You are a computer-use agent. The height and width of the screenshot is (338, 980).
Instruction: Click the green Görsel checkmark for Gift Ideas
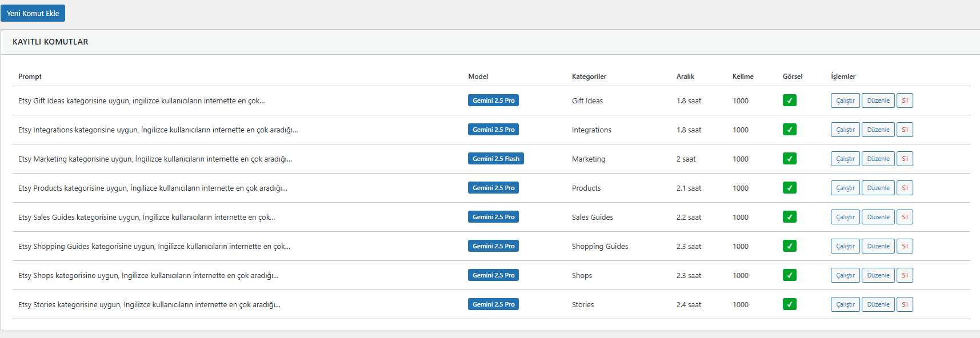tap(790, 100)
